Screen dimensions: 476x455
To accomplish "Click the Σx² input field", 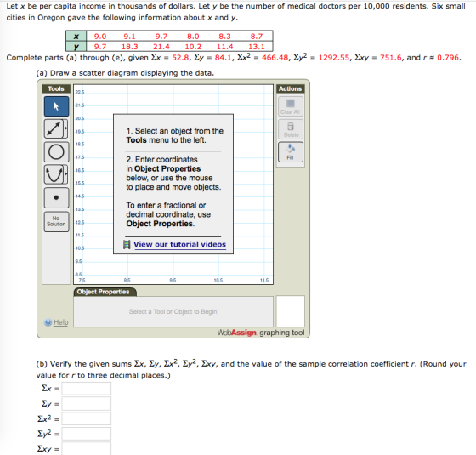I will 86,418.
